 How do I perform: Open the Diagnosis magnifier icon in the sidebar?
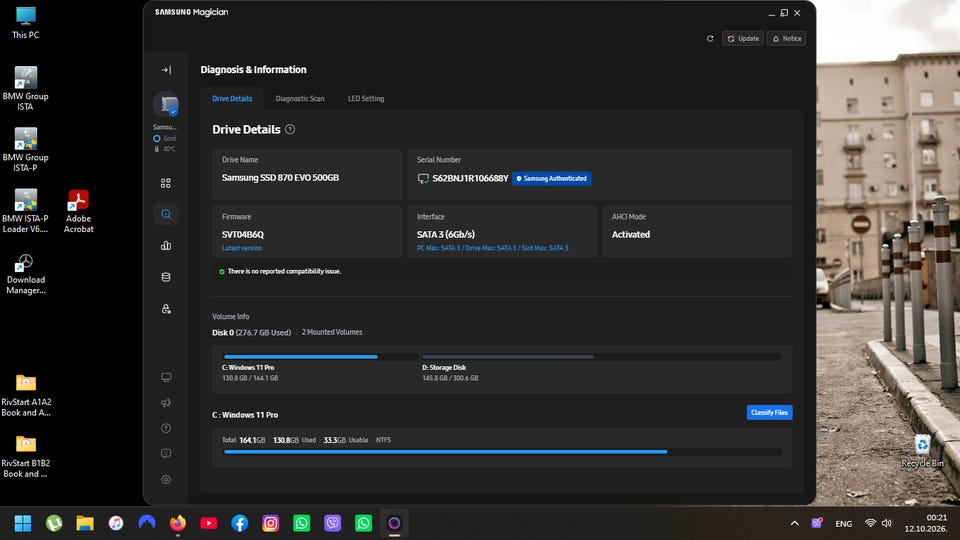click(x=166, y=214)
